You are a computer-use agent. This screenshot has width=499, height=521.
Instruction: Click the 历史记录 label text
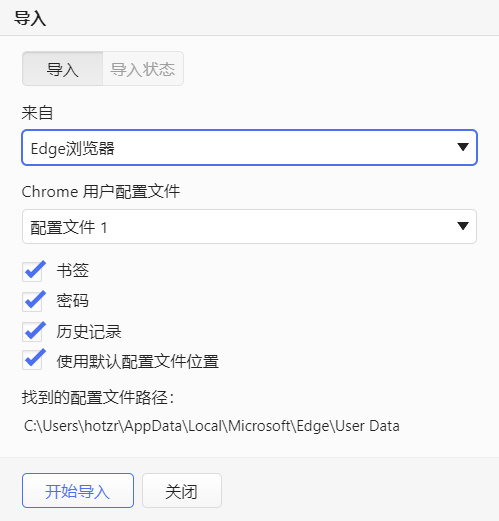pos(89,332)
